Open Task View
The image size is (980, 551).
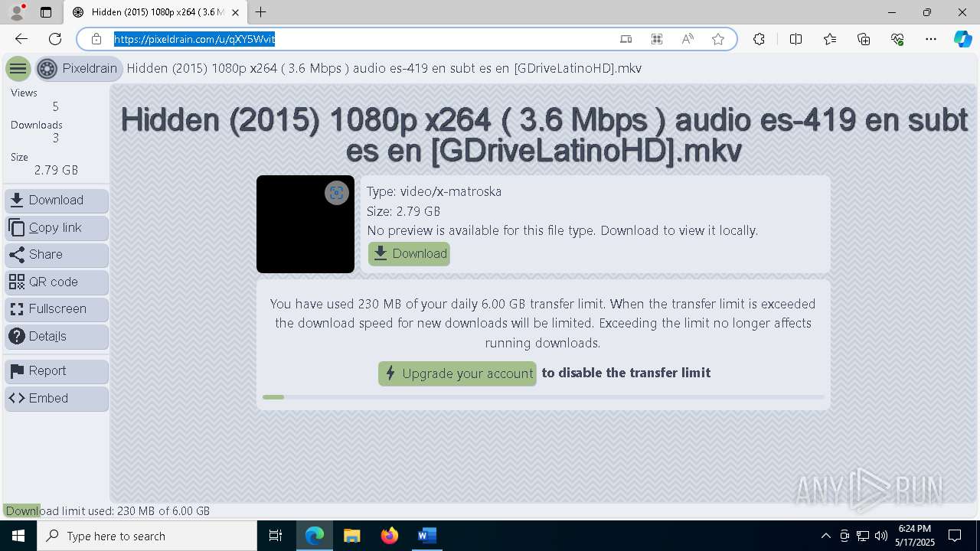(276, 536)
